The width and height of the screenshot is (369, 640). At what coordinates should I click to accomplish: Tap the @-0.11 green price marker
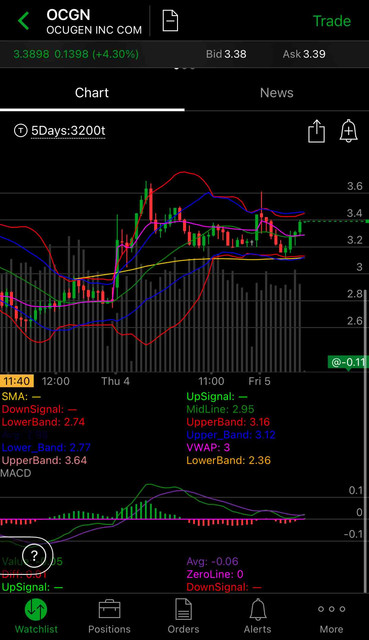pos(347,362)
